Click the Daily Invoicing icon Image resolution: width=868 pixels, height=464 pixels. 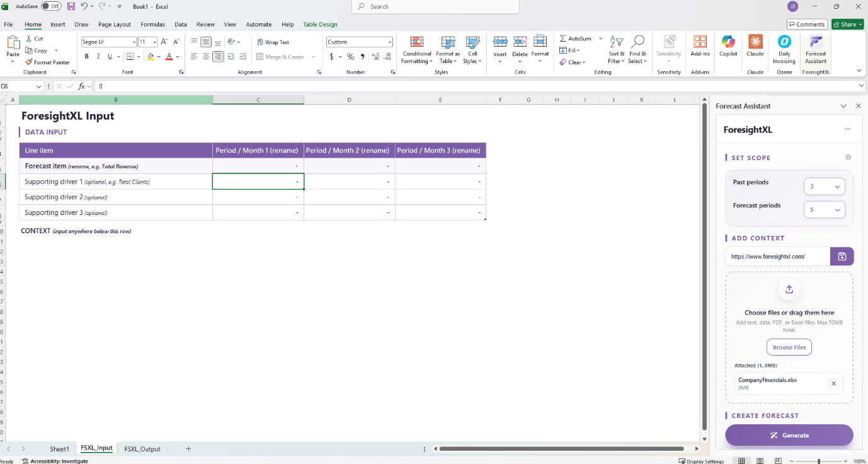[x=784, y=49]
